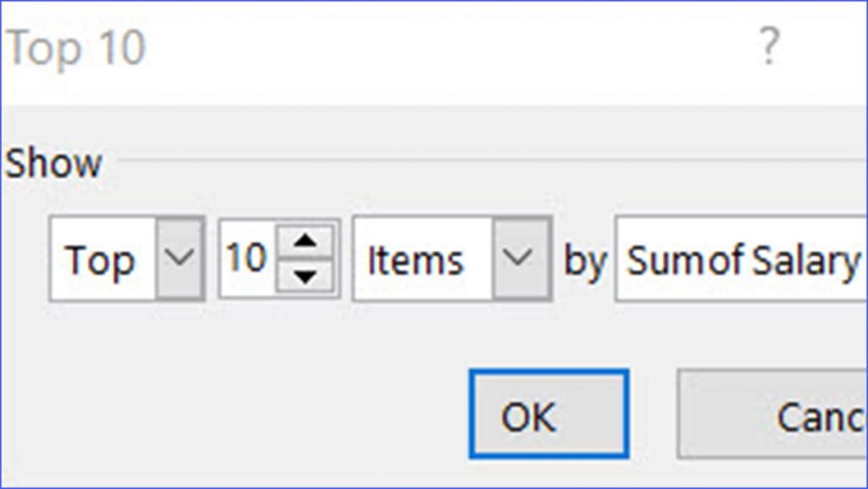The image size is (868, 489).
Task: Open the Top/Bottom selection dropdown
Action: click(x=177, y=259)
